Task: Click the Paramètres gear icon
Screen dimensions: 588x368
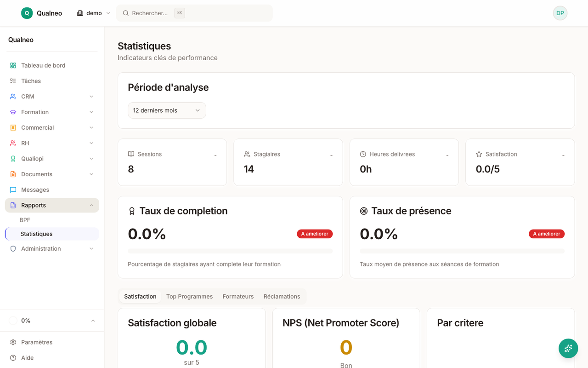Action: (x=13, y=342)
